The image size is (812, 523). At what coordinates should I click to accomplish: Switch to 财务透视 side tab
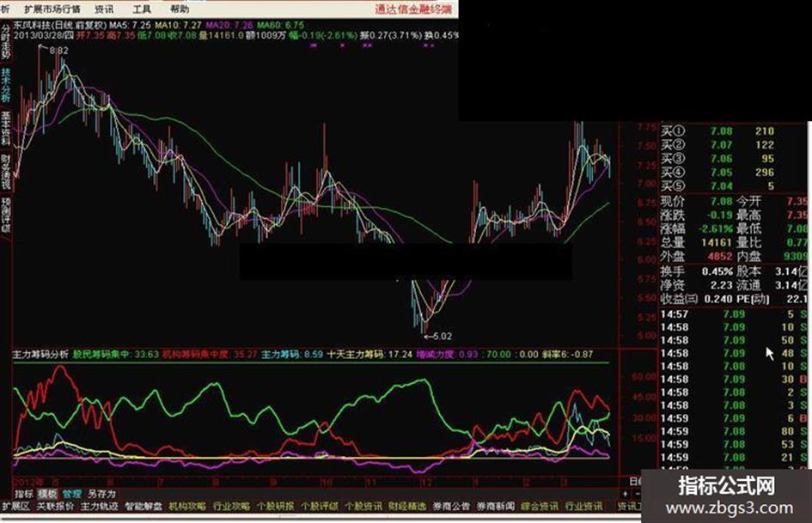pos(5,172)
